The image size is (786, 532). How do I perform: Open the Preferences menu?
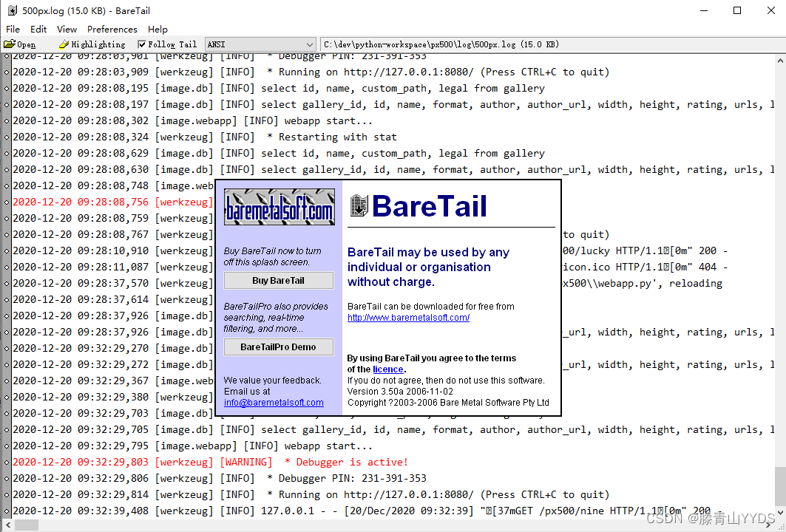[x=112, y=29]
